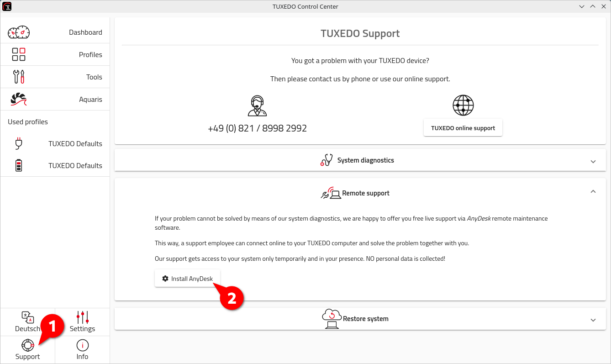Minimize the window using title bar down-chevron
Screen dimensions: 611x364
(582, 6)
